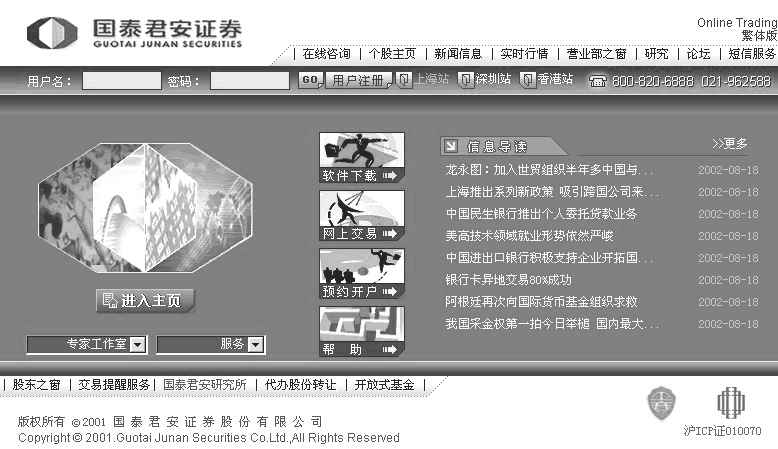Select the 上海站 site icon
The image size is (778, 449).
point(404,79)
